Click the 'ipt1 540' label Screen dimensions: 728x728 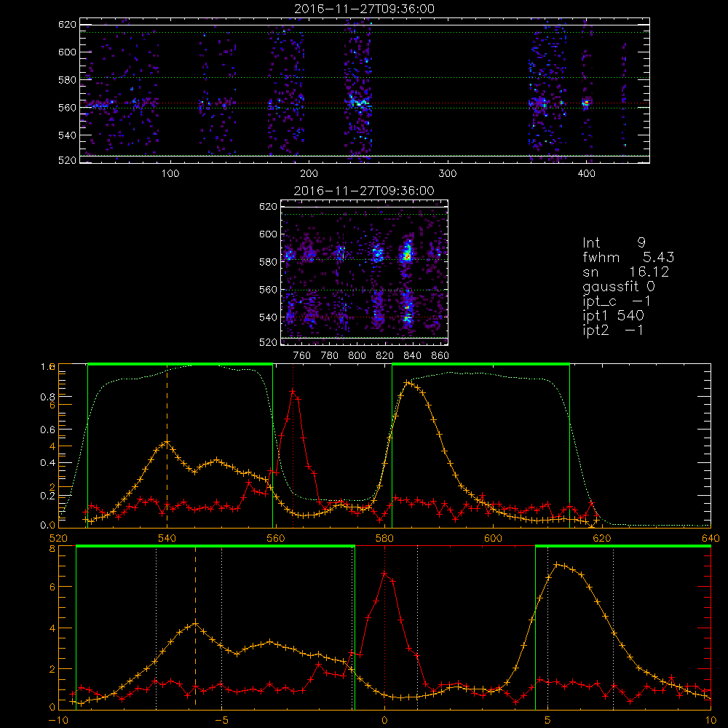[x=613, y=316]
